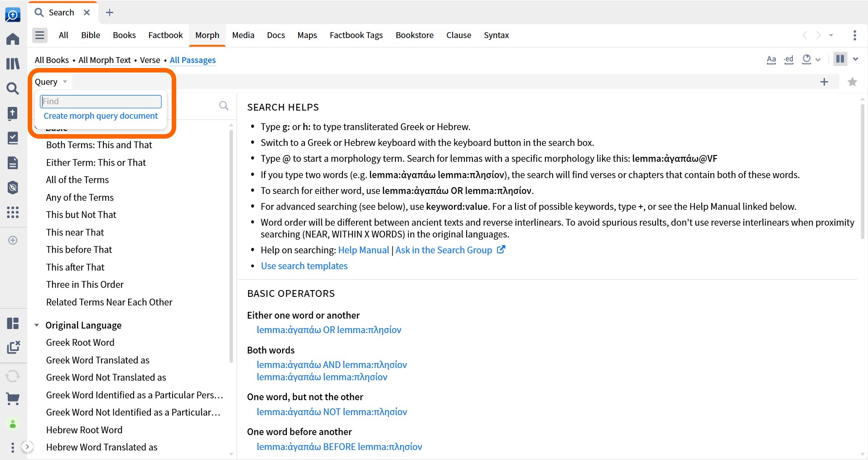Open the All Passages selector
Image resolution: width=868 pixels, height=460 pixels.
coord(193,60)
